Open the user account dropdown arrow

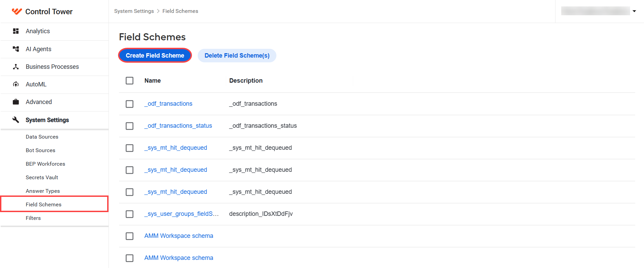(x=634, y=11)
